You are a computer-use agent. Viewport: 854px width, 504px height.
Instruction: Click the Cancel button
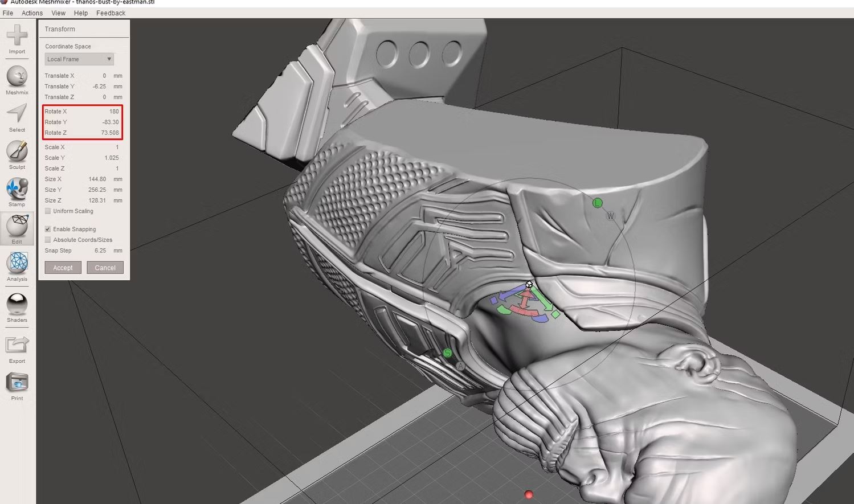105,268
